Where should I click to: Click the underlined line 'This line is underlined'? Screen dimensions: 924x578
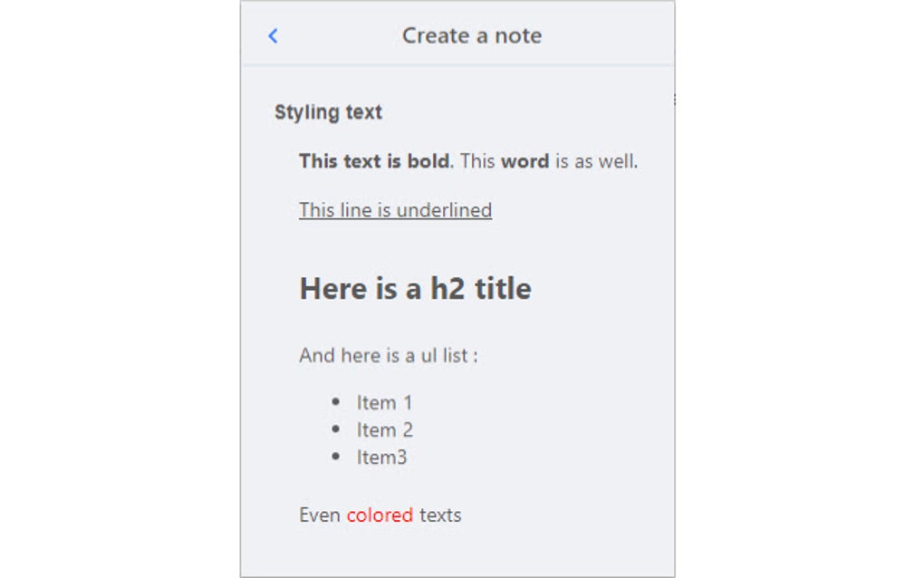click(x=395, y=210)
